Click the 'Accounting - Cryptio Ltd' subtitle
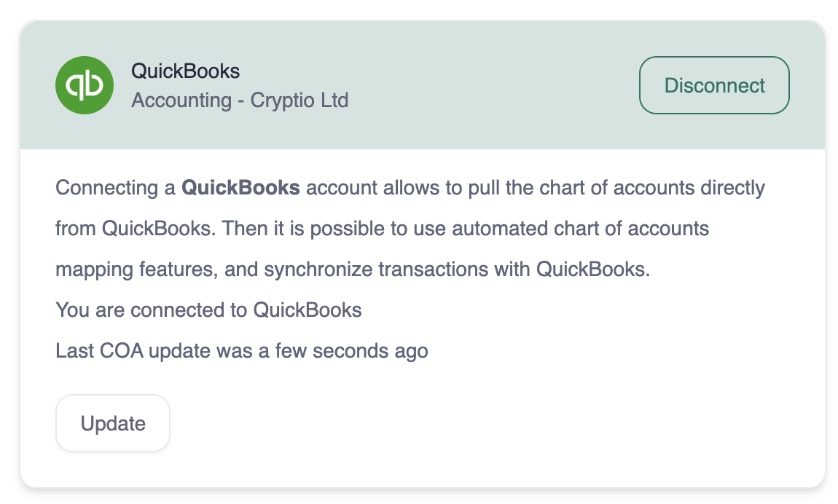The height and width of the screenshot is (504, 838). 240,100
